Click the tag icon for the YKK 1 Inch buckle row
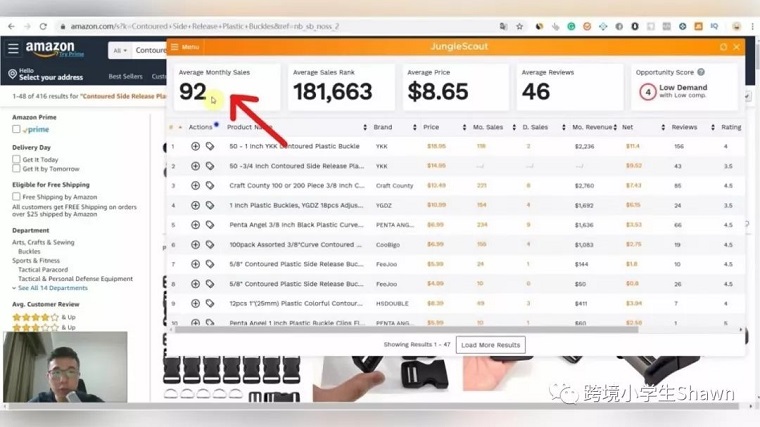The width and height of the screenshot is (760, 427). coord(210,146)
